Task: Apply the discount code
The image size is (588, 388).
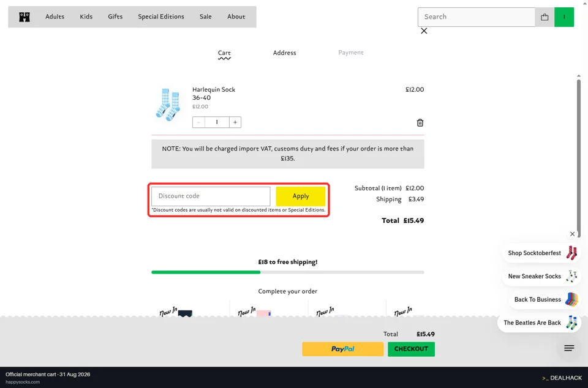Action: pyautogui.click(x=301, y=196)
